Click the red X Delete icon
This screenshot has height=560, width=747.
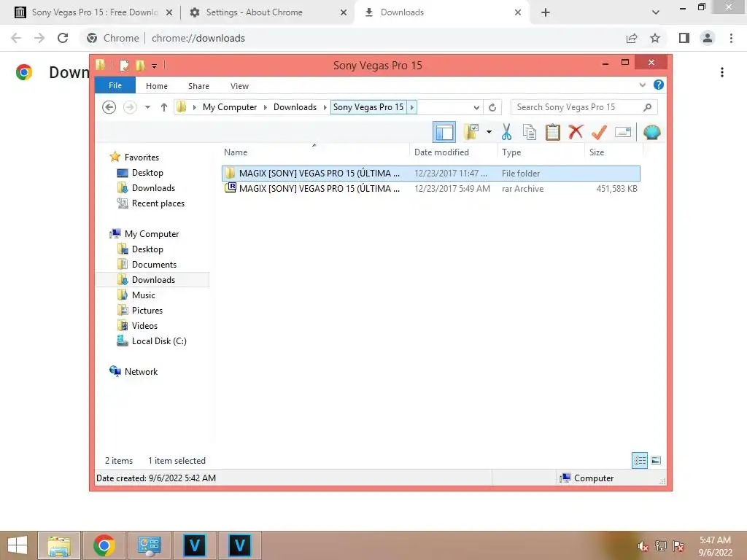coord(576,132)
